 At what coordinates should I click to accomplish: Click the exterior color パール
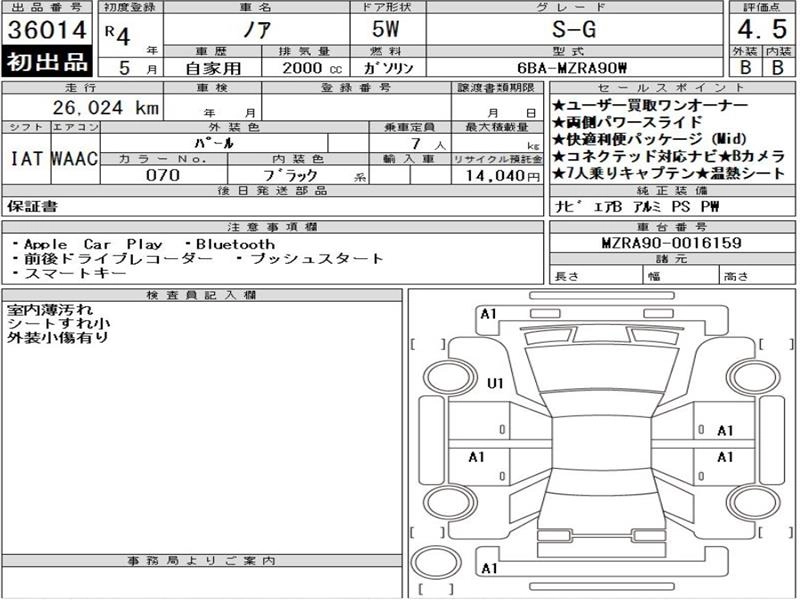(214, 143)
